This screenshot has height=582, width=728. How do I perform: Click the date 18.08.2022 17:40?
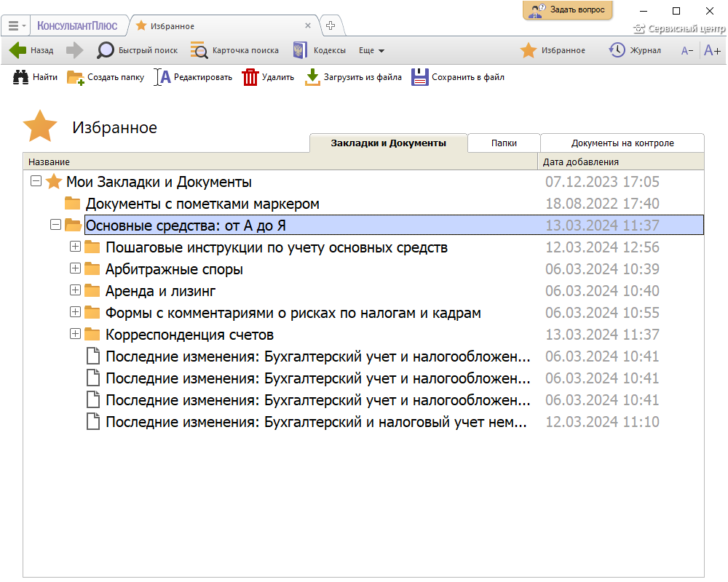(602, 203)
